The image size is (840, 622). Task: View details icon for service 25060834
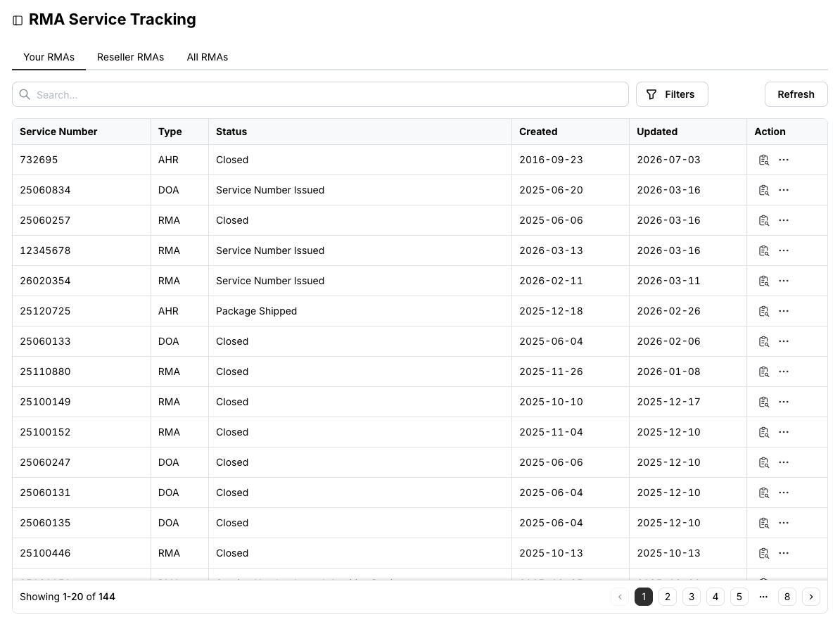(x=764, y=190)
